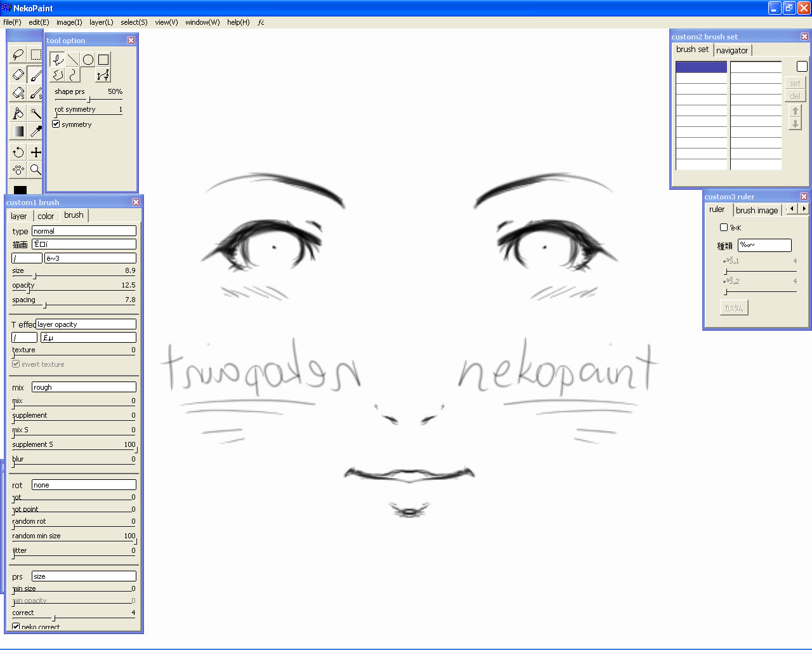Select the rectangular marquee tool
812x650 pixels.
(36, 55)
